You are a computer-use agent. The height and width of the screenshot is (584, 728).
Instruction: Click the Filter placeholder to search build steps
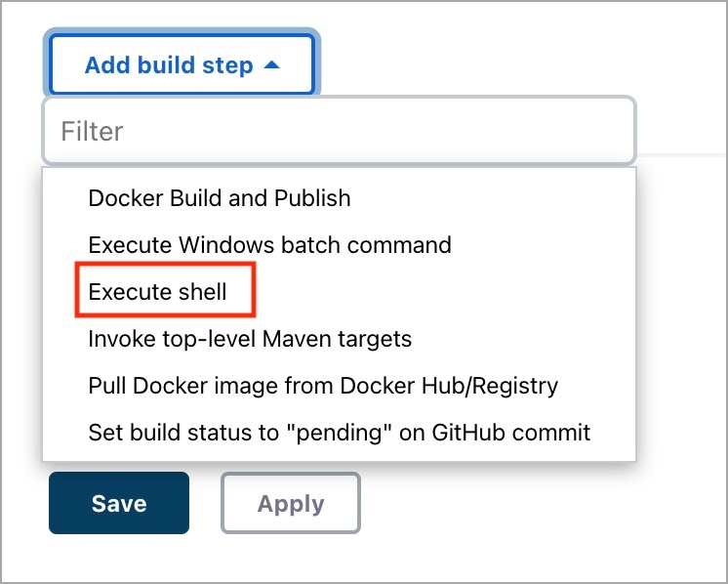pyautogui.click(x=92, y=131)
